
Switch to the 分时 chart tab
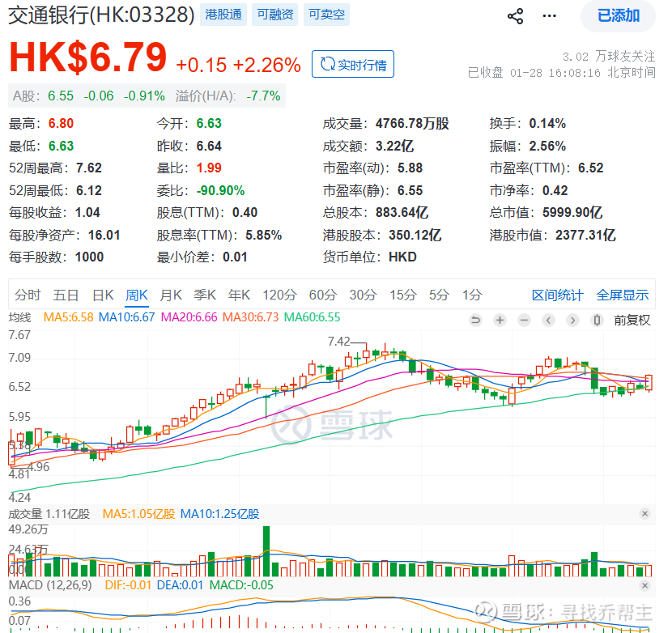[28, 295]
